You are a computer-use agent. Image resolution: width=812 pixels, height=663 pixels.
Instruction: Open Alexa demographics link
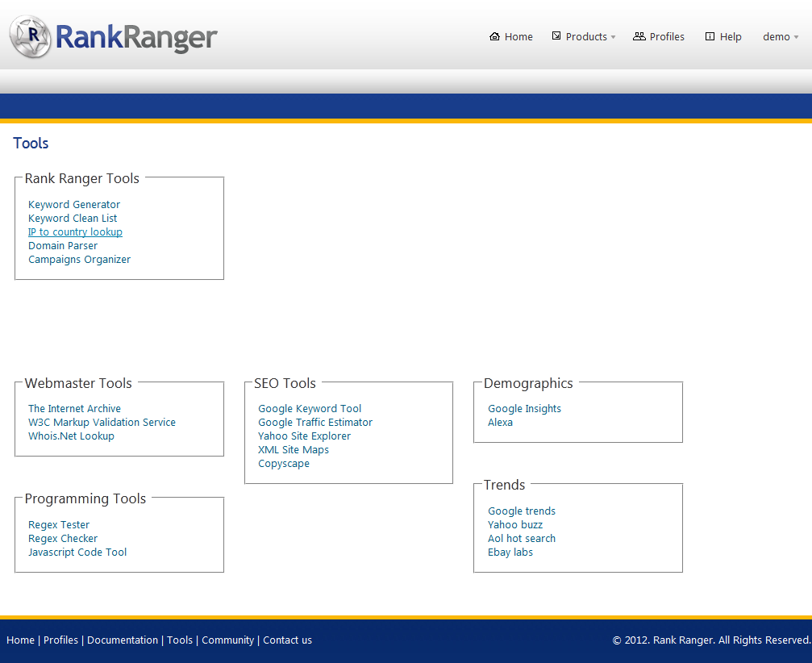tap(500, 422)
